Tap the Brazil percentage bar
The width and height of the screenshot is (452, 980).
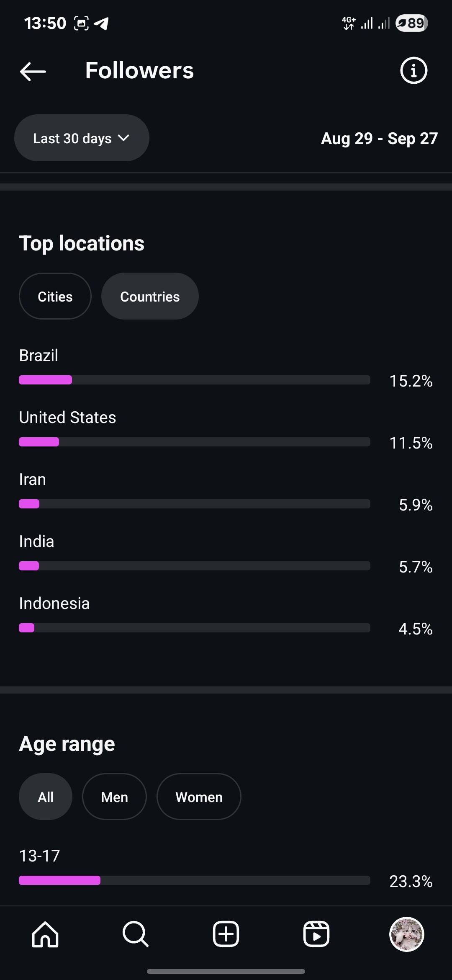tap(195, 380)
